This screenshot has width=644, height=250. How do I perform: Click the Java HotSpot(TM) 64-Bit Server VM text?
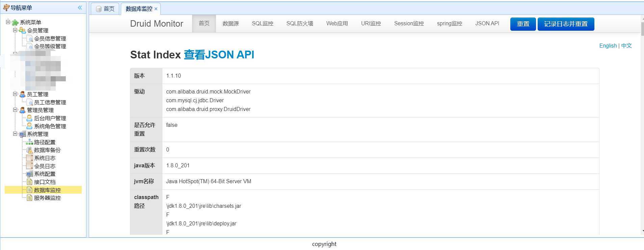pyautogui.click(x=209, y=181)
